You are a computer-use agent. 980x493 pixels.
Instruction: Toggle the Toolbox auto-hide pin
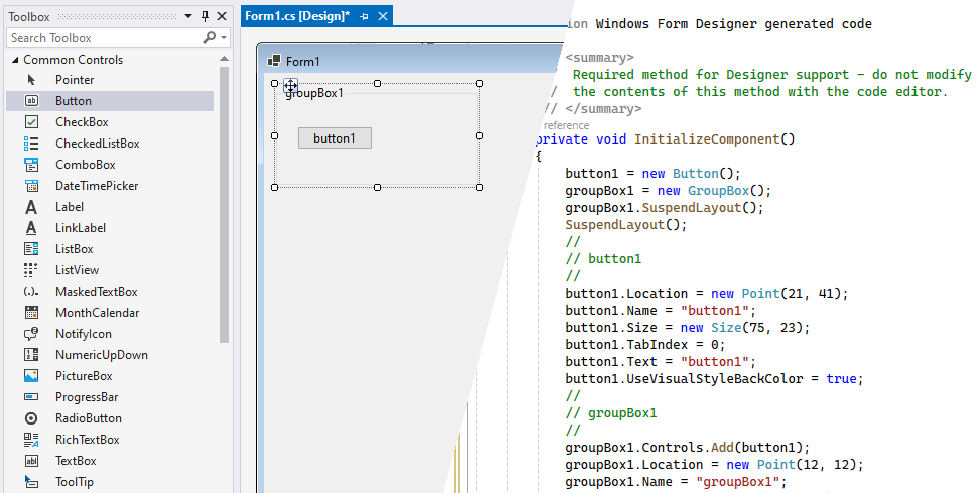[205, 16]
